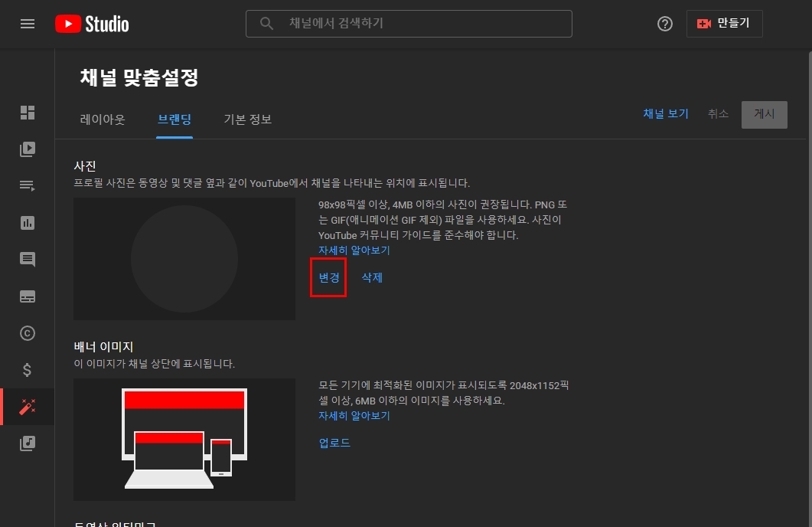The height and width of the screenshot is (527, 812).
Task: Open the Copyright section icon
Action: (28, 333)
